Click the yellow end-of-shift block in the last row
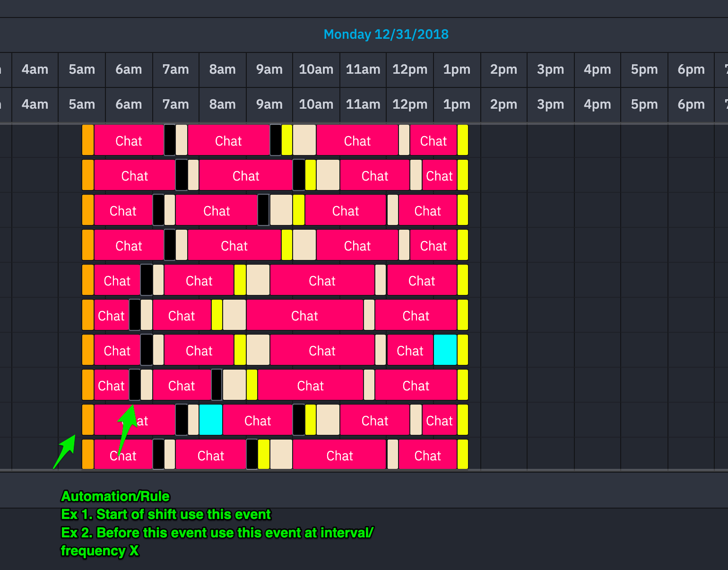 coord(463,455)
